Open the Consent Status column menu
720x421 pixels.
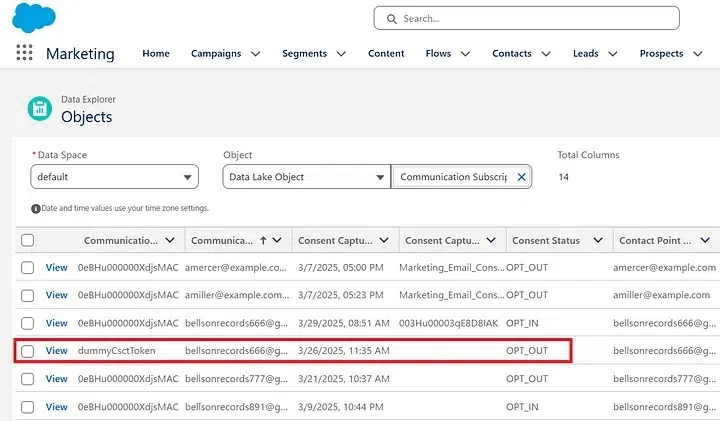[x=597, y=240]
